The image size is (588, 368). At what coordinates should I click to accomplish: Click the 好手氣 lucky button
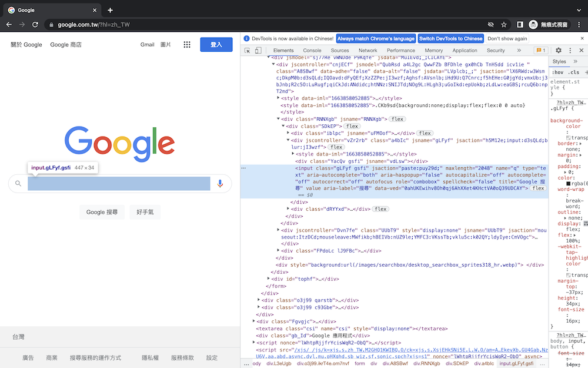pos(145,212)
